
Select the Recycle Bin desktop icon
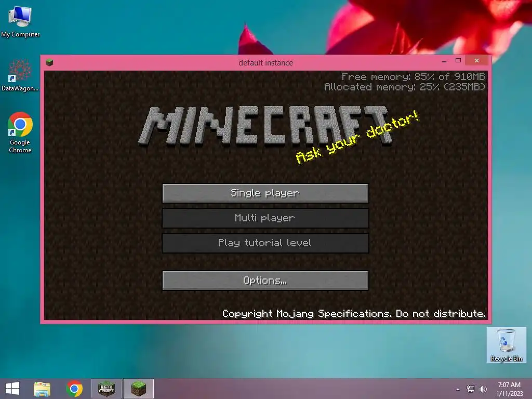point(506,345)
